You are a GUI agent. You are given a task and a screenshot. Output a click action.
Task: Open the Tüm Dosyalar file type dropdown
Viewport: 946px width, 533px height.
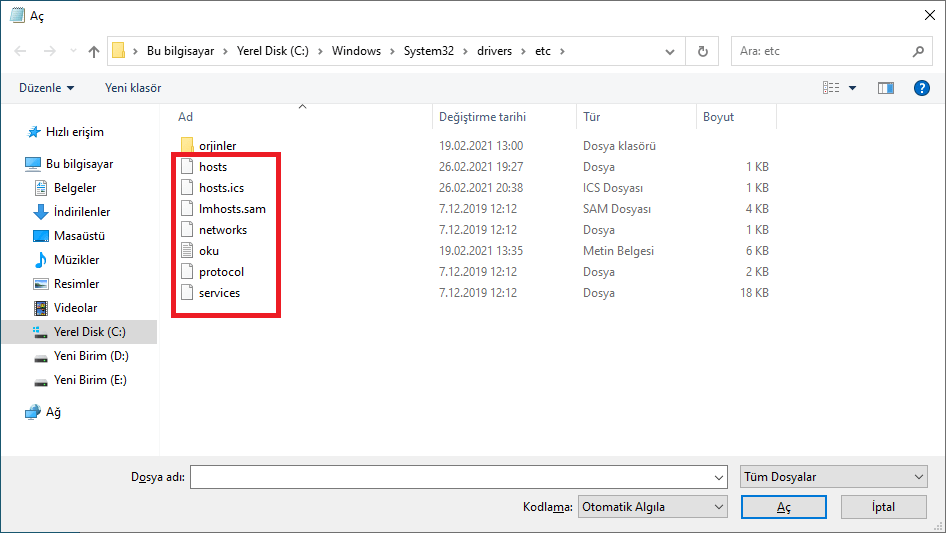pos(834,477)
